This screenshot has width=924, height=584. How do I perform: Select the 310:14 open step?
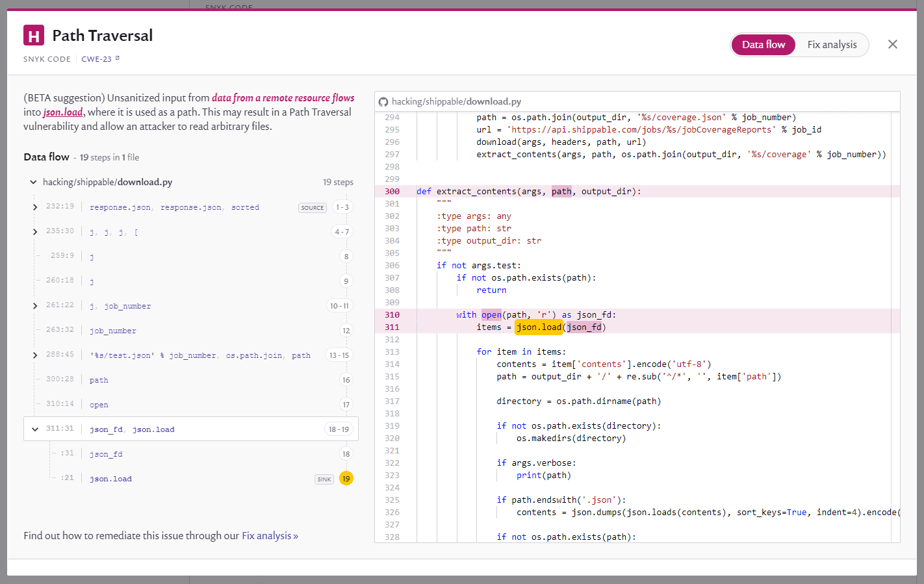coord(99,405)
